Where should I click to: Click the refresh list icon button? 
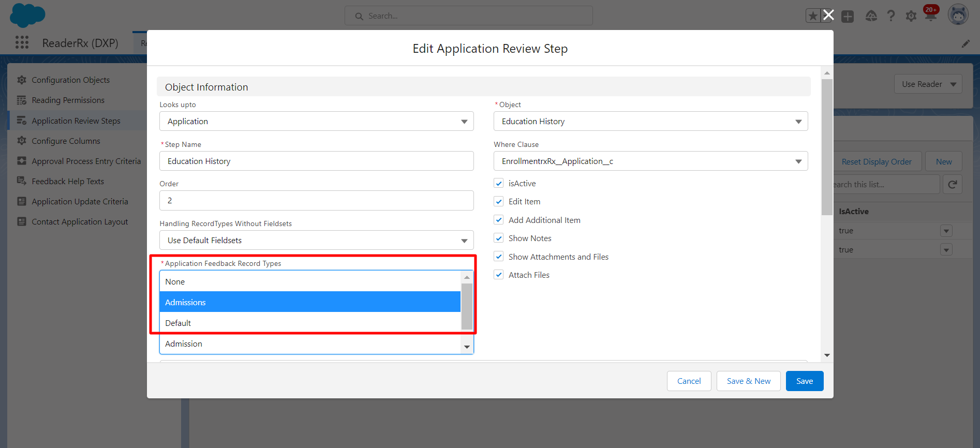[x=952, y=185]
